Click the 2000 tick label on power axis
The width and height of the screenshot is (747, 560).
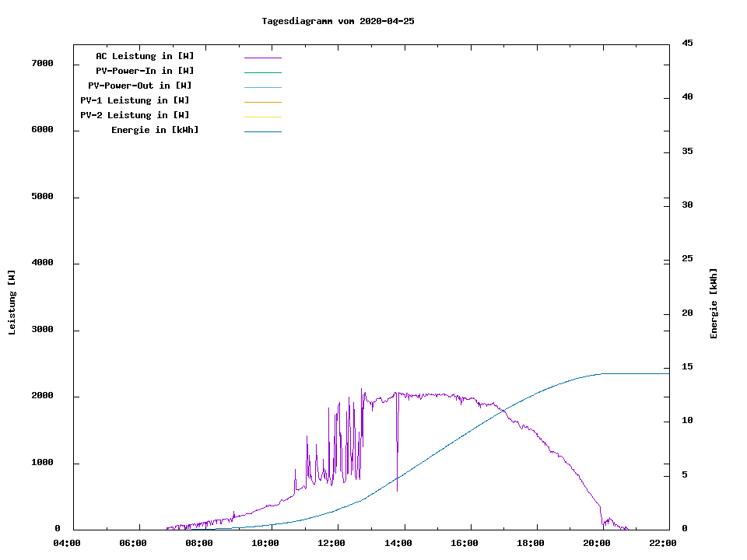pyautogui.click(x=41, y=396)
